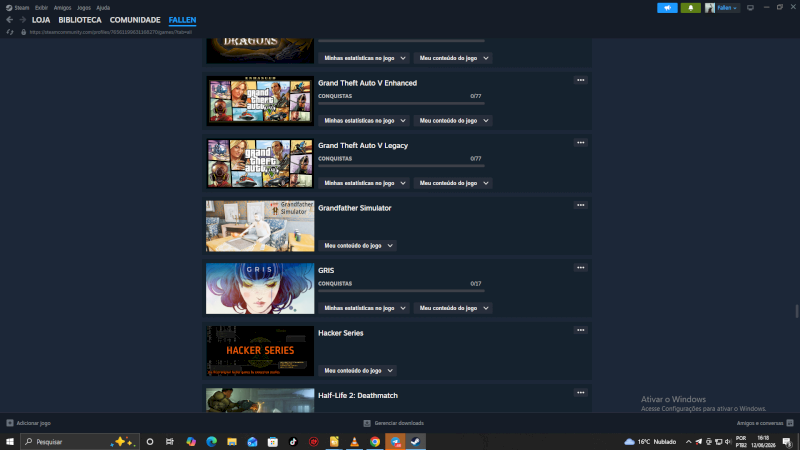Click Adicionar jogo label
800x450 pixels.
tap(34, 423)
